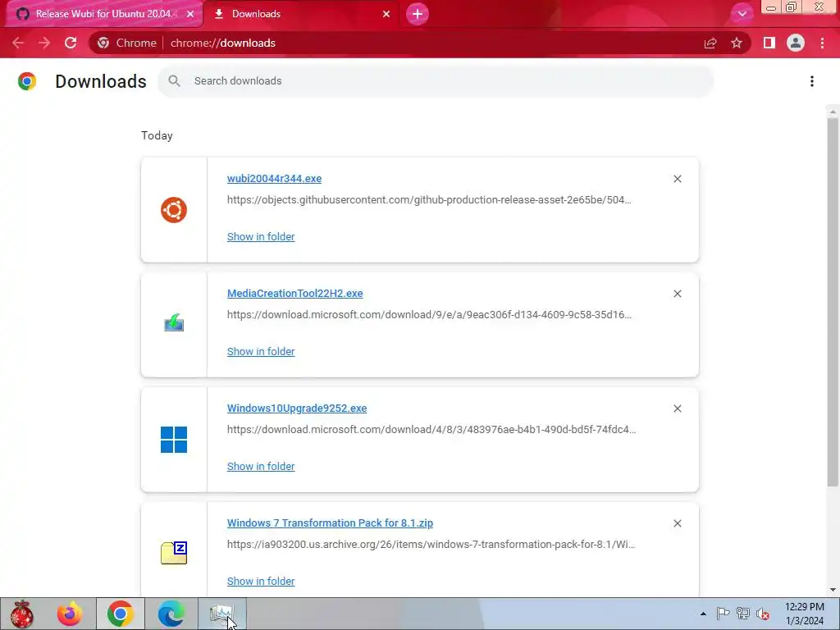Open a new tab with plus button

point(418,14)
